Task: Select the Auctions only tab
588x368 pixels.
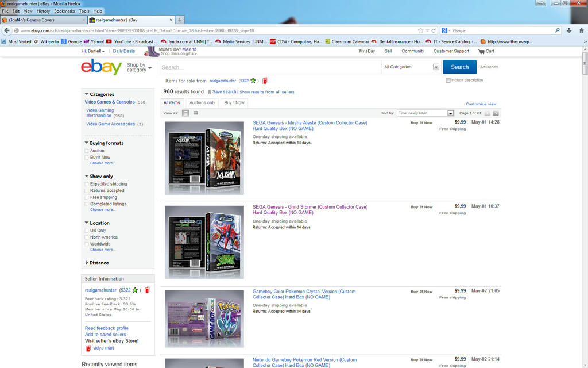Action: coord(202,103)
